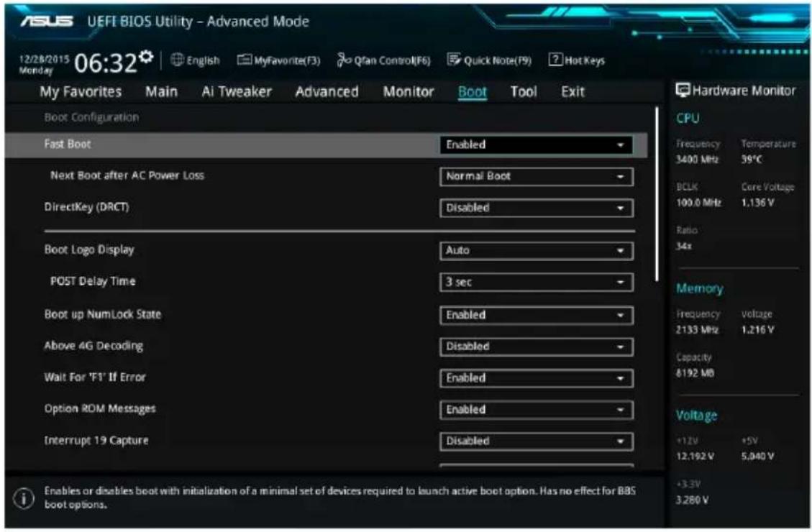Show the Hot Keys list
The width and height of the screenshot is (812, 532).
click(577, 60)
